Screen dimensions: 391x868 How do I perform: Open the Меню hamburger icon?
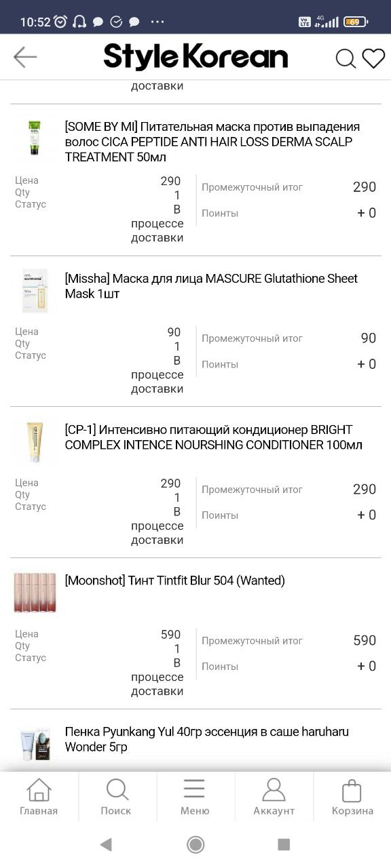click(x=195, y=797)
